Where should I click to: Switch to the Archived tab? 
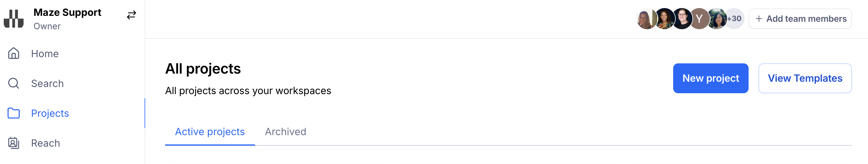(285, 132)
